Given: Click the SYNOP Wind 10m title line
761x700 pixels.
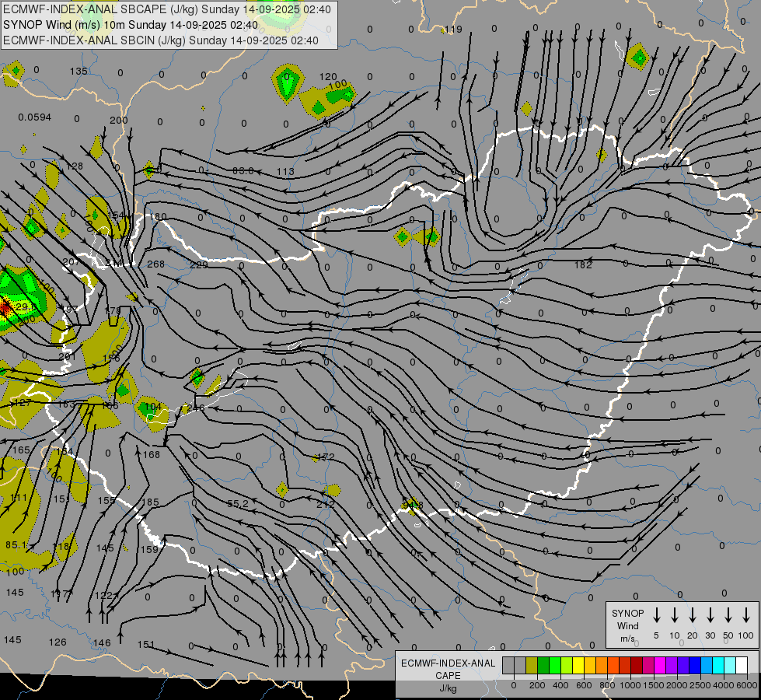Looking at the screenshot, I should (131, 25).
